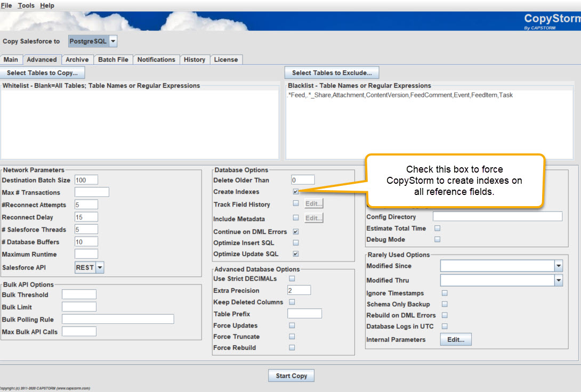
Task: Open the File menu
Action: (x=6, y=5)
